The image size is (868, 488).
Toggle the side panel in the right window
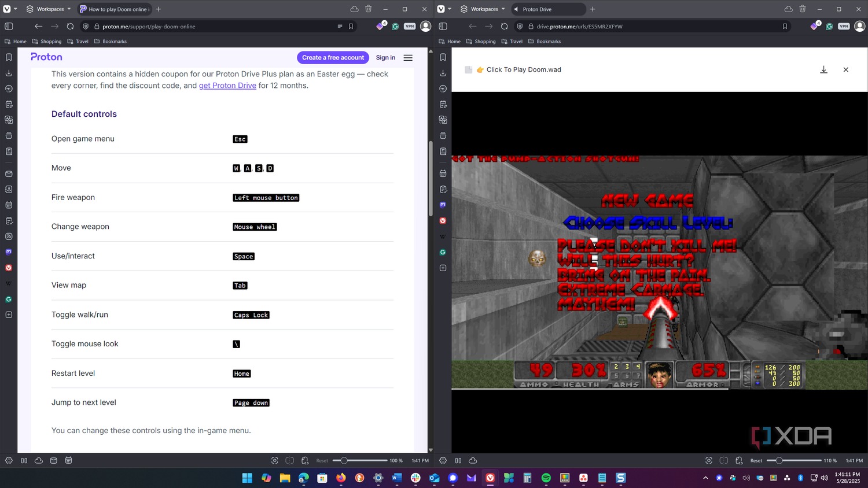click(443, 26)
